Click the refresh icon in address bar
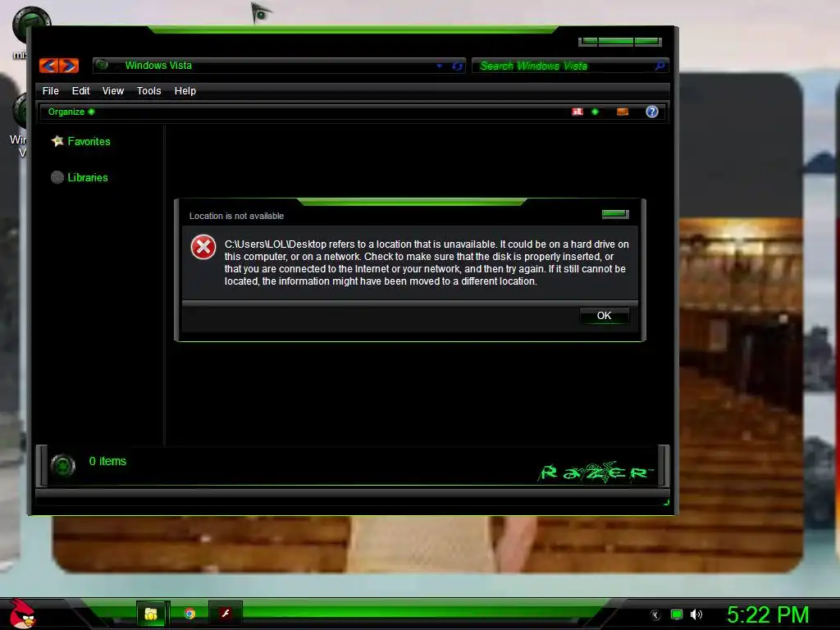Viewport: 840px width, 630px height. (457, 66)
